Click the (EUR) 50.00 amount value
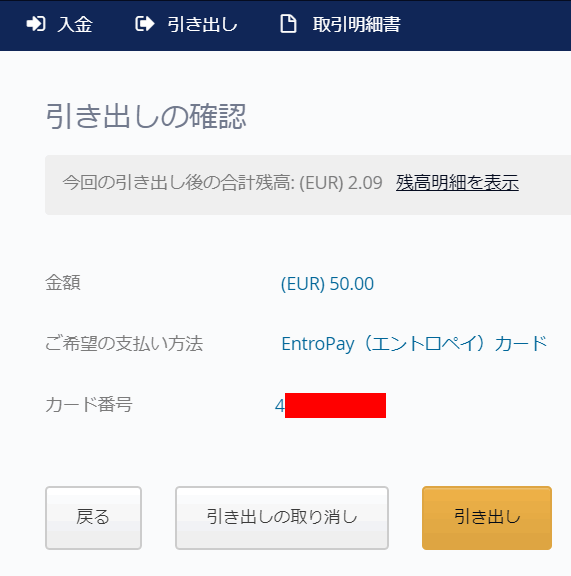 click(x=327, y=284)
